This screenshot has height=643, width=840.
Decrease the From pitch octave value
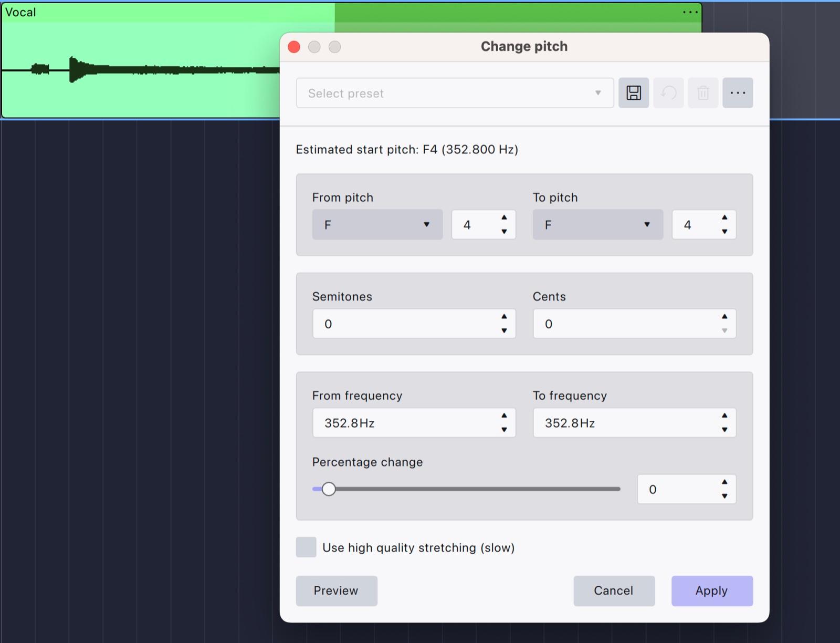coord(504,232)
